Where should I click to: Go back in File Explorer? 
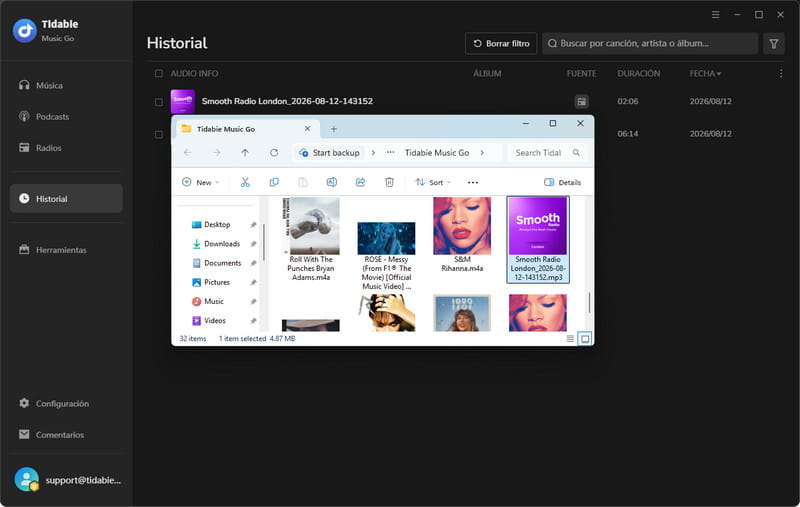click(188, 153)
